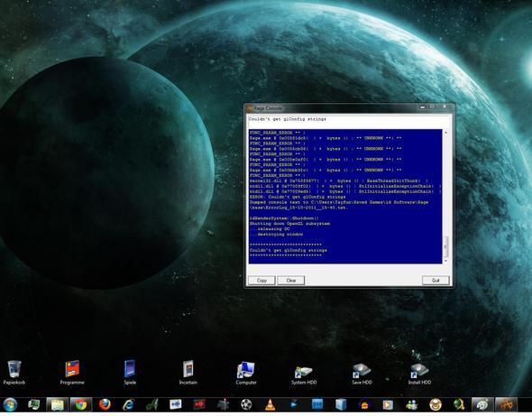Click the Rage Console title bar icon
Screen dimensions: 532x416
click(x=250, y=108)
